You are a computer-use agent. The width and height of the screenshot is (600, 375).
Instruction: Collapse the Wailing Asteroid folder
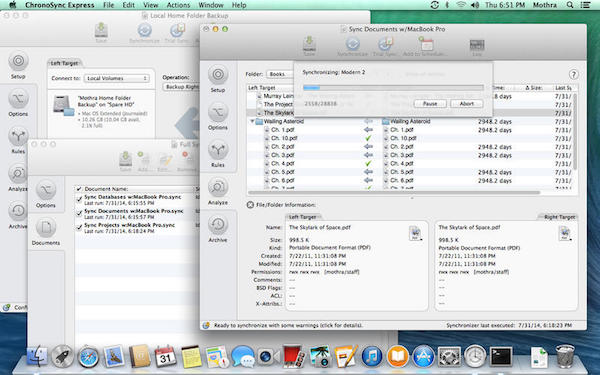pyautogui.click(x=252, y=121)
